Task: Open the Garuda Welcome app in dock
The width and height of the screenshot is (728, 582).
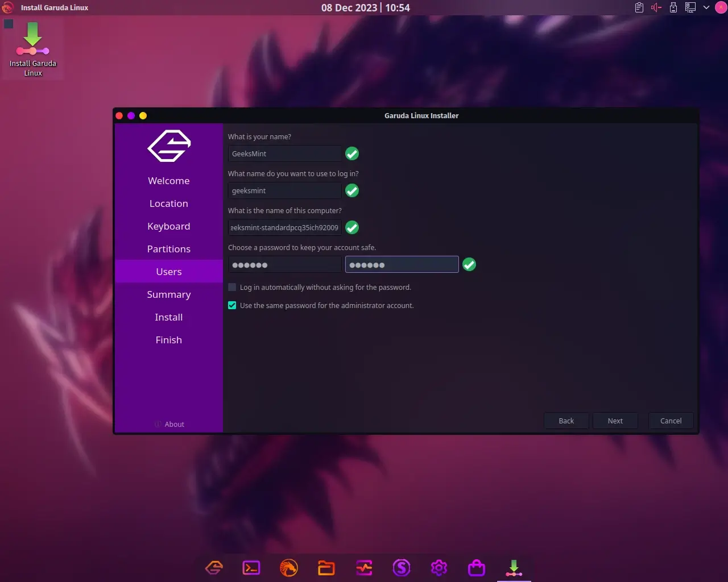Action: [214, 567]
